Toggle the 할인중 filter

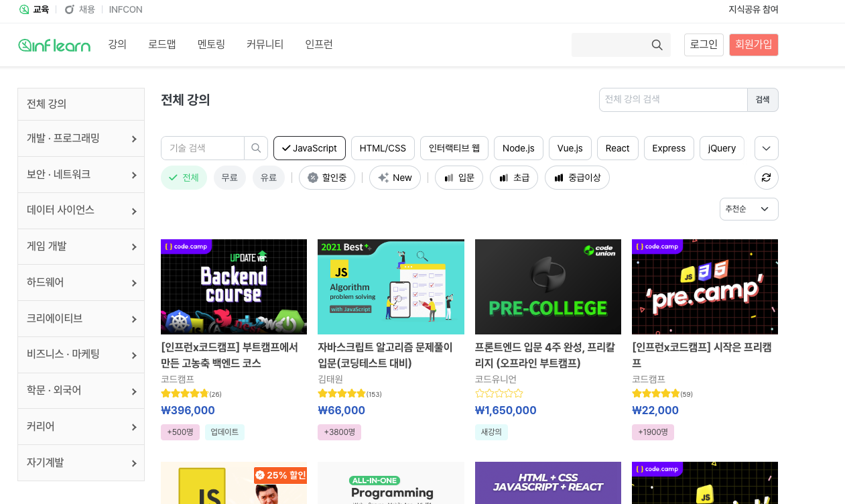click(327, 178)
